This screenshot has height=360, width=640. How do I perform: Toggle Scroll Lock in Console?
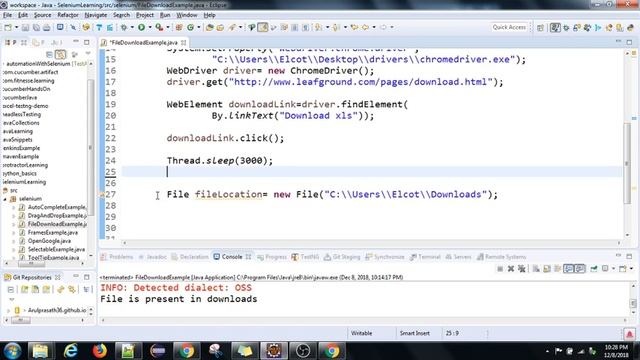547,269
